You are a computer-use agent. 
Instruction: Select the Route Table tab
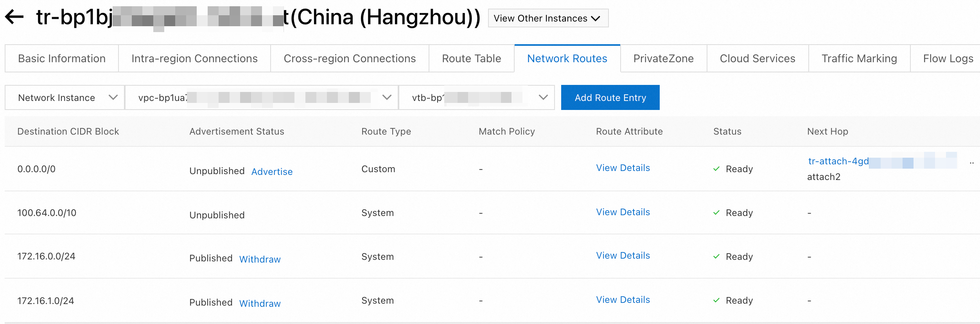471,59
